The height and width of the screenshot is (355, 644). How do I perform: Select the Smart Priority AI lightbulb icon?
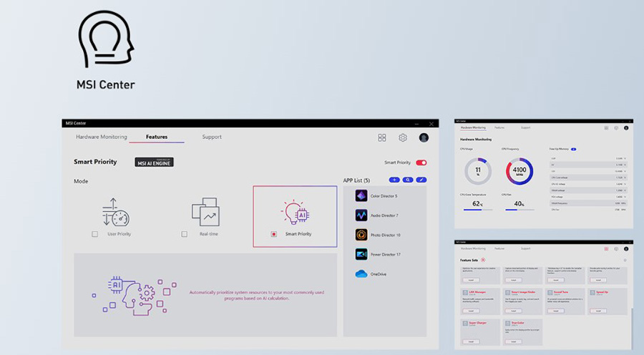click(294, 213)
